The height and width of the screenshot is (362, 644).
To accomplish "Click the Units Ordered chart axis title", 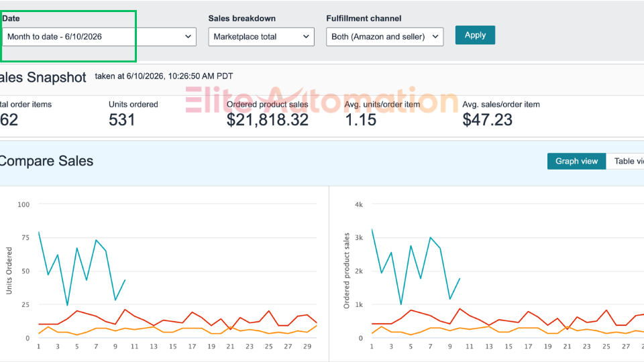I will tap(9, 270).
